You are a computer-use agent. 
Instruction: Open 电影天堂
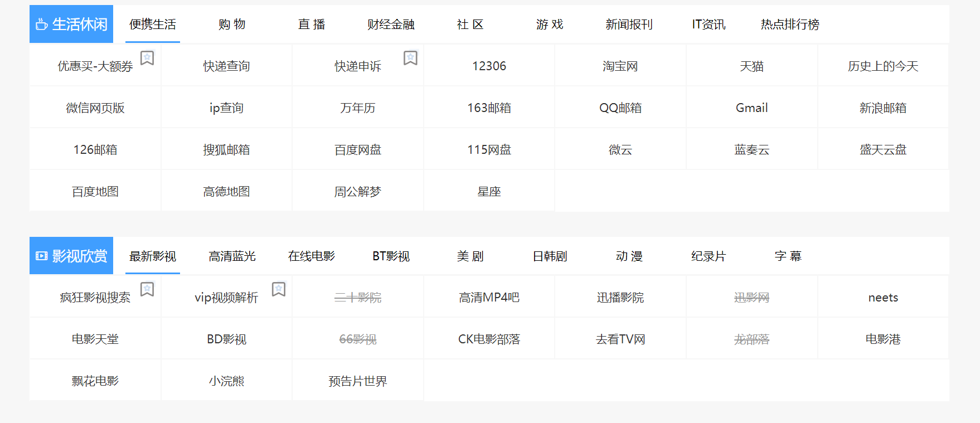pyautogui.click(x=95, y=339)
